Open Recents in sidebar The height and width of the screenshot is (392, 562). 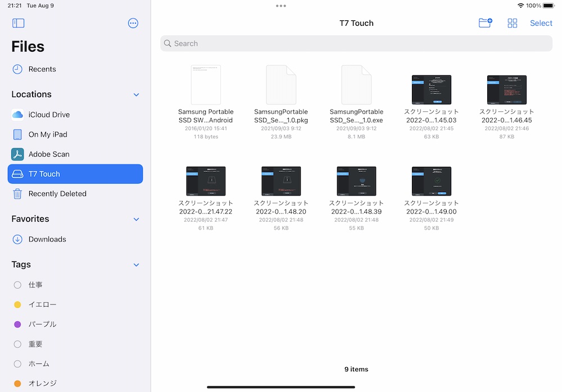[75, 69]
